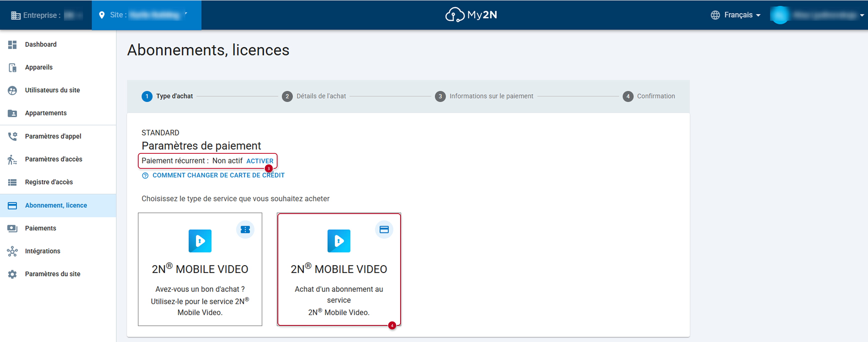Screen dimensions: 868x342
Task: Open Registre d'accès menu item
Action: click(58, 182)
